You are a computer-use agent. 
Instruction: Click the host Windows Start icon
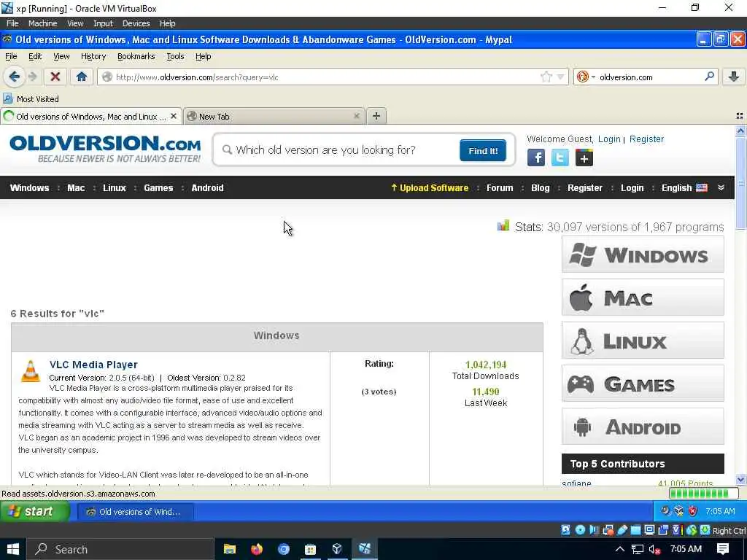coord(13,549)
